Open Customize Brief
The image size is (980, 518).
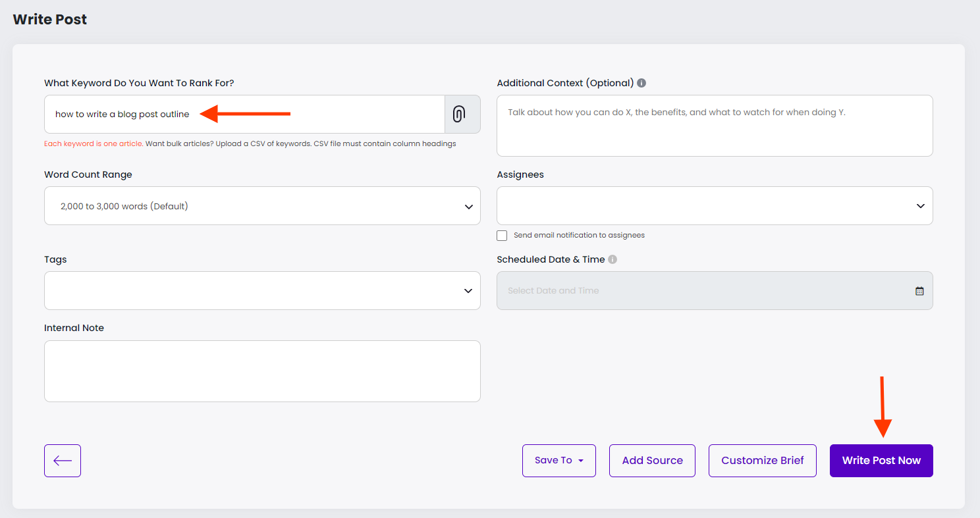(762, 461)
